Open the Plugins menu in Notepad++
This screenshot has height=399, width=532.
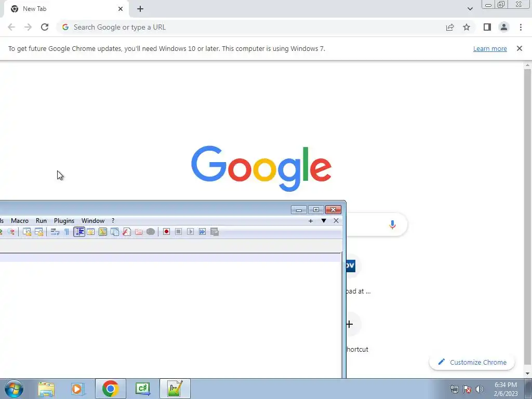[x=64, y=220]
